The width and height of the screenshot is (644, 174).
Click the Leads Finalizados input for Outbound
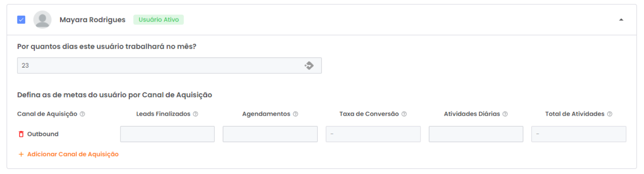[x=167, y=134]
